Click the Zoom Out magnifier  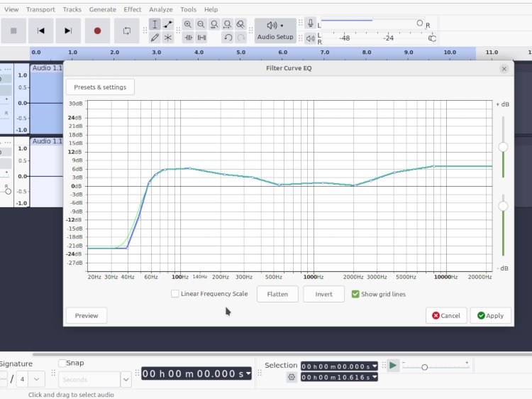coord(201,24)
